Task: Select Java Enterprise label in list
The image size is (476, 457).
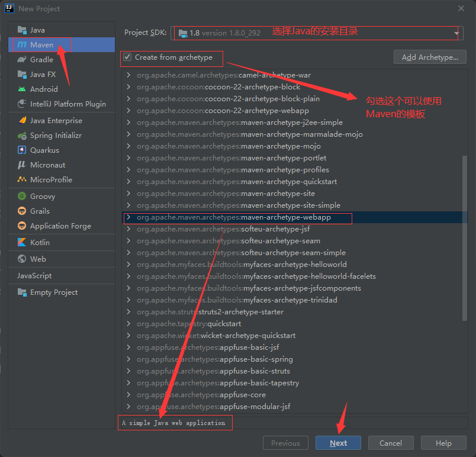Action: [x=56, y=121]
